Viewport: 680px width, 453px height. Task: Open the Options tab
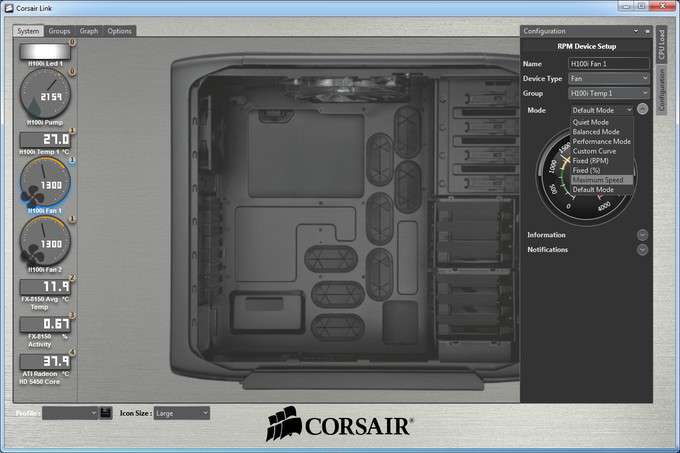[x=119, y=31]
